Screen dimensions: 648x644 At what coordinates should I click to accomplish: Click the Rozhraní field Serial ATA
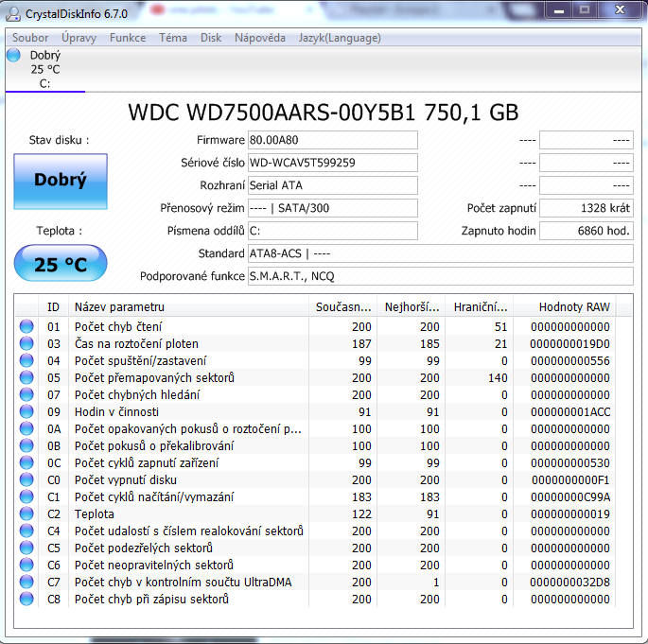[x=333, y=185]
